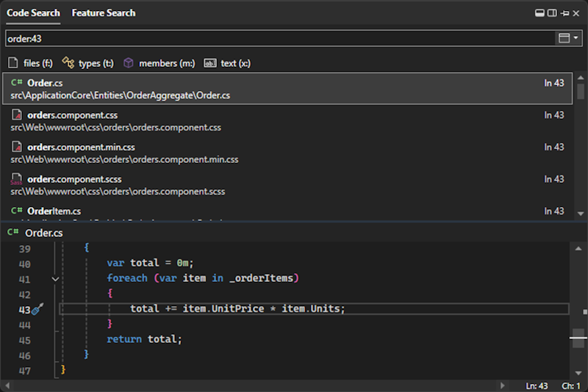Click the Sass icon of orders.component.scss
The height and width of the screenshot is (392, 588).
pos(17,179)
